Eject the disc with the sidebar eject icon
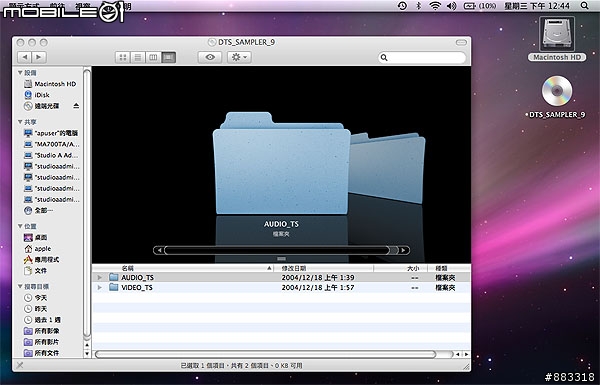Viewport: 600px width, 385px height. pyautogui.click(x=76, y=106)
